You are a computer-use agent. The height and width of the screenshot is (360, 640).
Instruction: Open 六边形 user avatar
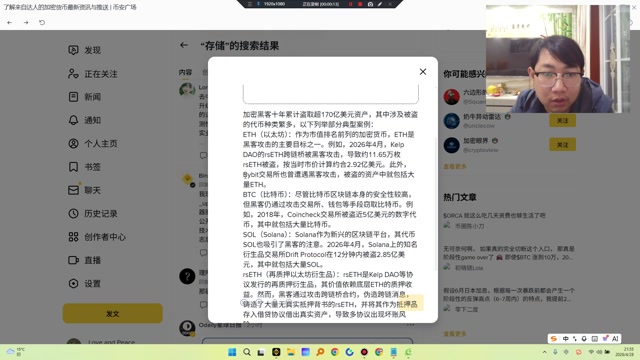[451, 97]
